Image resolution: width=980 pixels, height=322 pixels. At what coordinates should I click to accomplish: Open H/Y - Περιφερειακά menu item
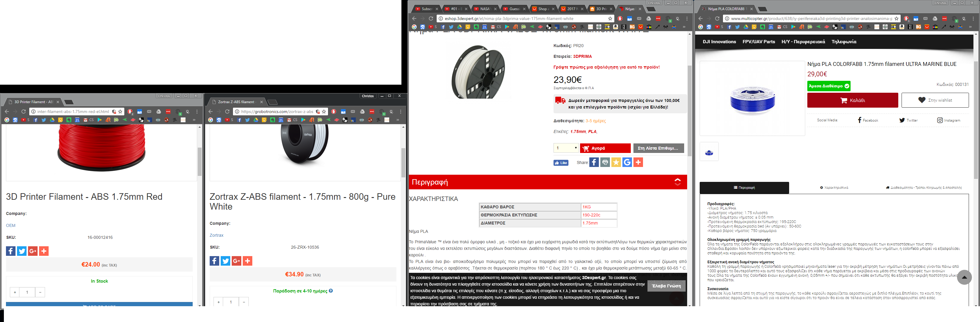coord(803,42)
